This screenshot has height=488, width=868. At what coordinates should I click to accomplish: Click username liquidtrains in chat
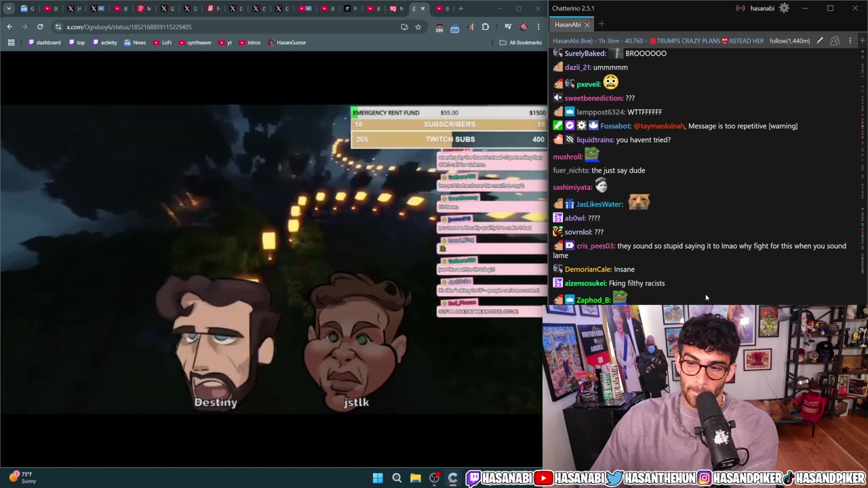tap(595, 140)
